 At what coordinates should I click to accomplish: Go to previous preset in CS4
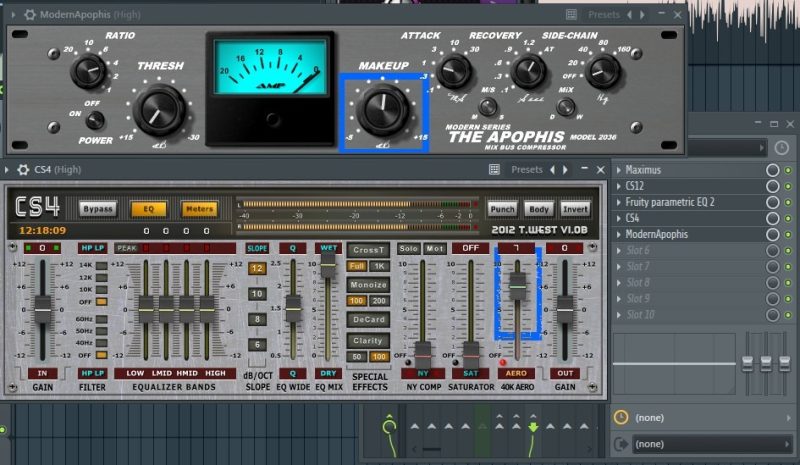553,169
